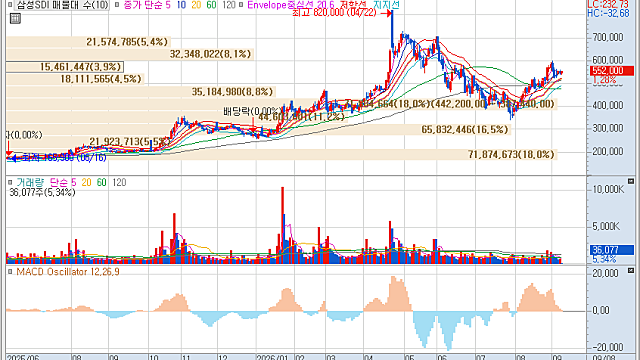The width and height of the screenshot is (640, 360).
Task: Click the 5,000K volume axis label
Action: (x=606, y=226)
